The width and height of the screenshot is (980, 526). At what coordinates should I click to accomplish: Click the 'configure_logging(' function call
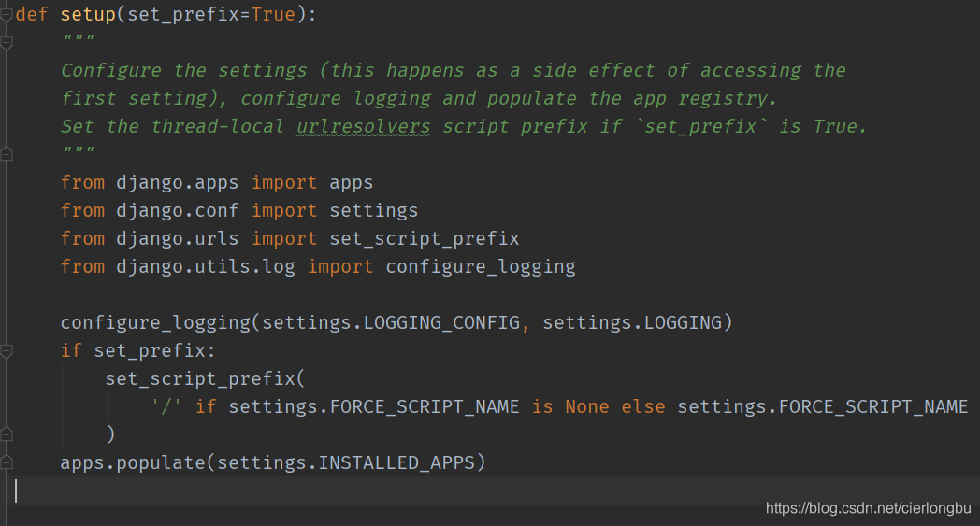(x=159, y=323)
